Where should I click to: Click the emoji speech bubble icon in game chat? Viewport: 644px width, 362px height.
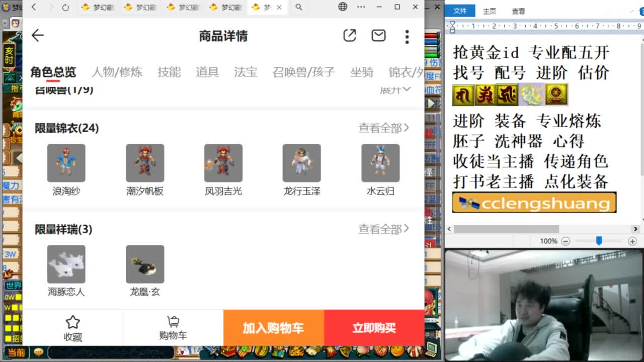38,352
